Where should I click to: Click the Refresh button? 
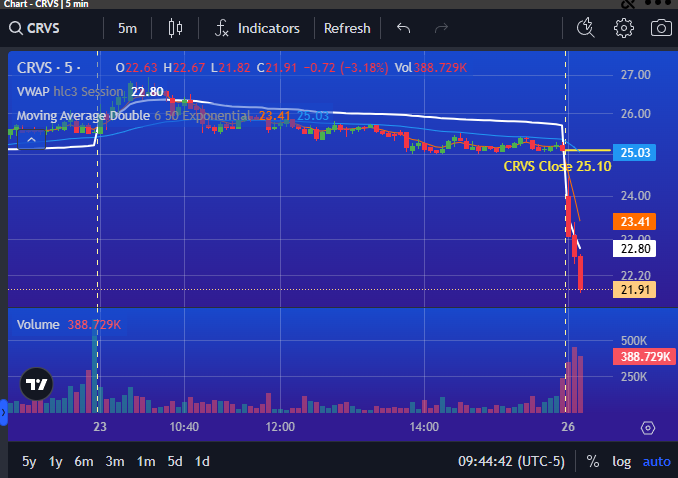point(347,29)
